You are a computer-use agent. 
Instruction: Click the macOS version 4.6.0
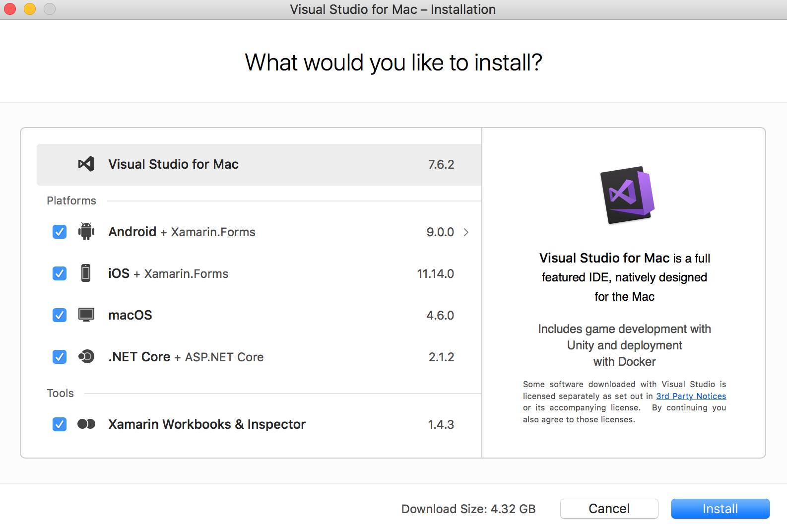[x=440, y=315]
